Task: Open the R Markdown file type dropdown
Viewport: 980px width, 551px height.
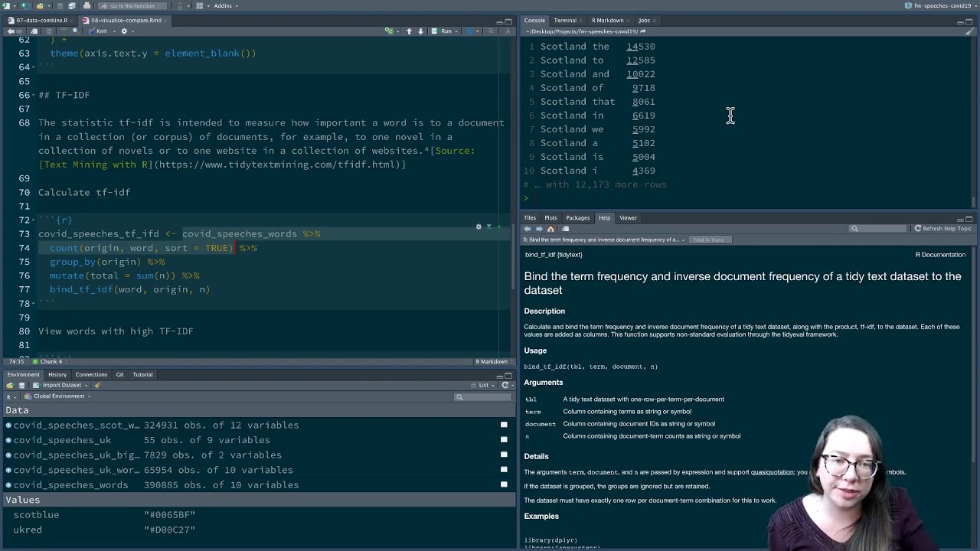Action: pyautogui.click(x=494, y=361)
